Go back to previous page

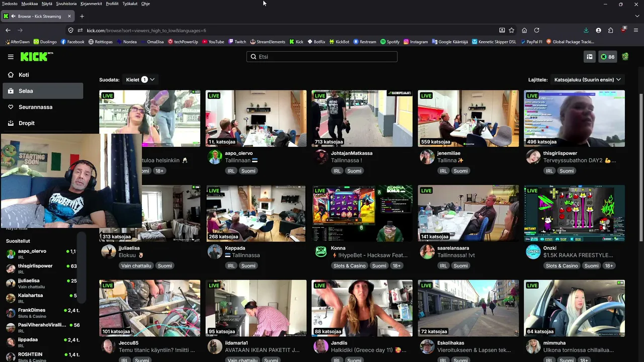point(8,30)
